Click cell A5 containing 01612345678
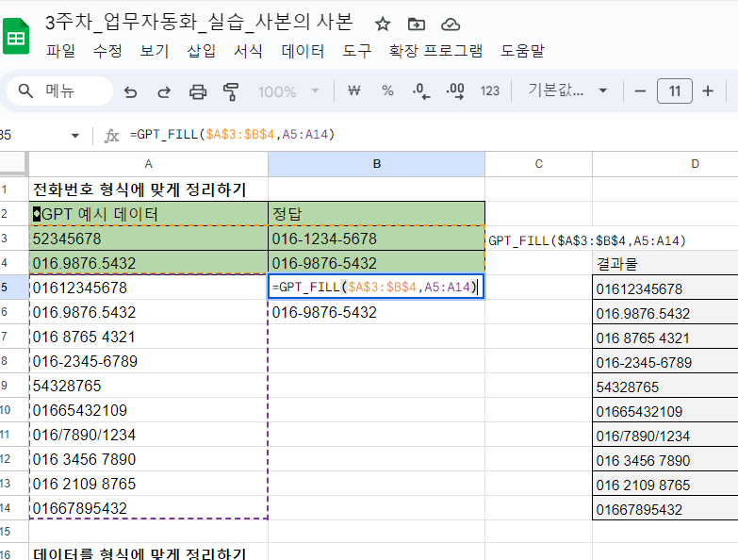The width and height of the screenshot is (738, 560). pos(148,288)
